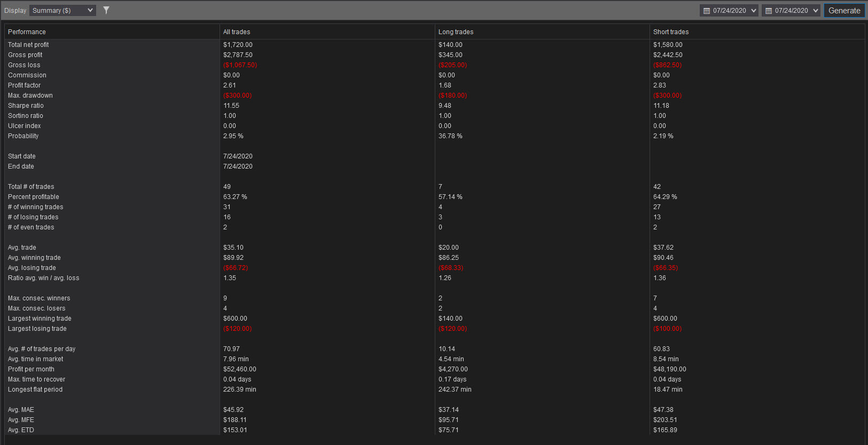Open the end date 07/24/2020 picker
The image size is (868, 445).
coord(791,11)
